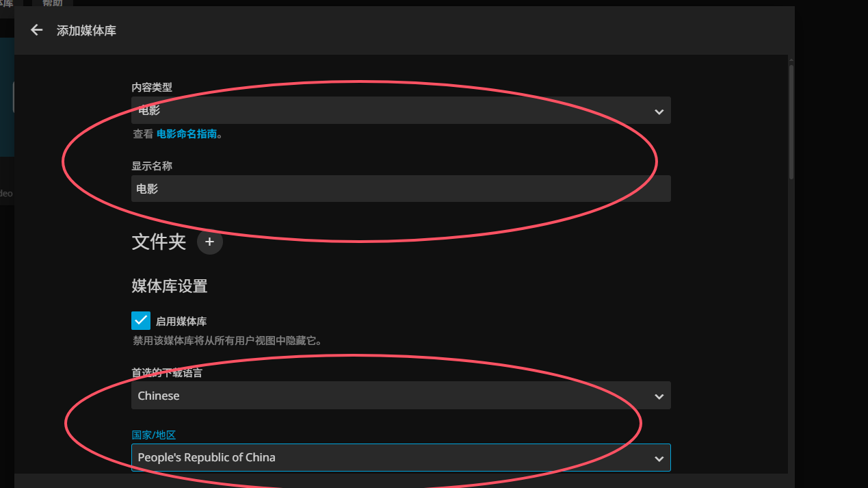
Task: Click the 添加媒体库 dialog title
Action: pyautogui.click(x=86, y=31)
